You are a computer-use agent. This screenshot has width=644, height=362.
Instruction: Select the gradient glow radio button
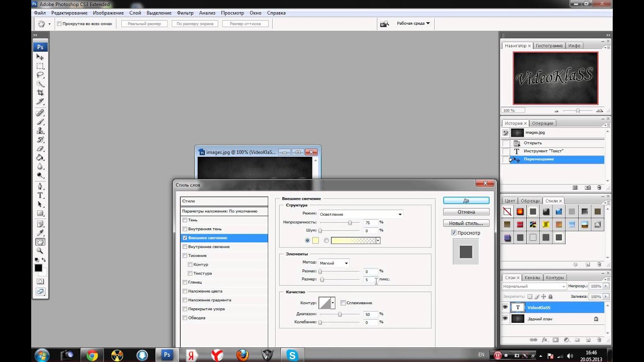(x=327, y=240)
